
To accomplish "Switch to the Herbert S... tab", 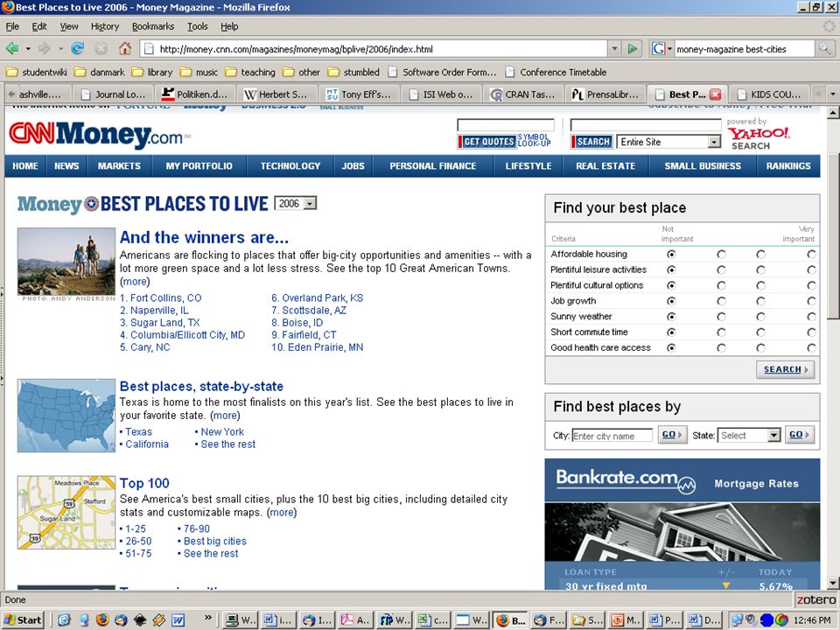I will 276,94.
